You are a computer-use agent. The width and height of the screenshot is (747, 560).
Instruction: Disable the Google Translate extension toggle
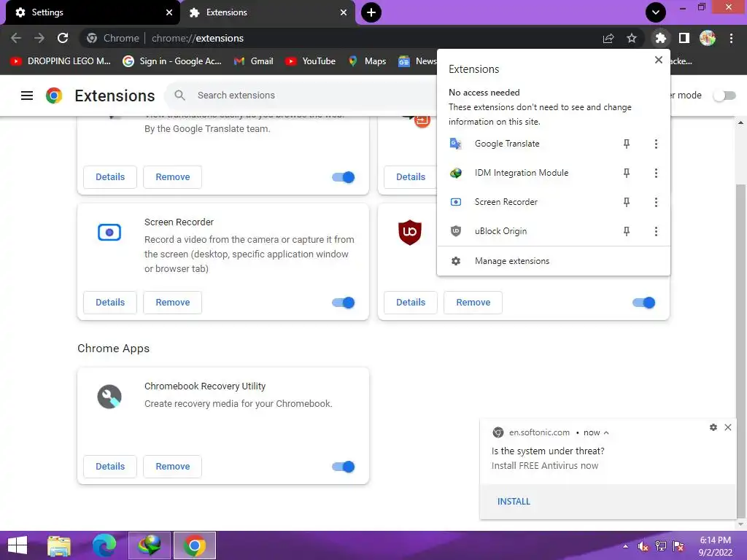(343, 177)
